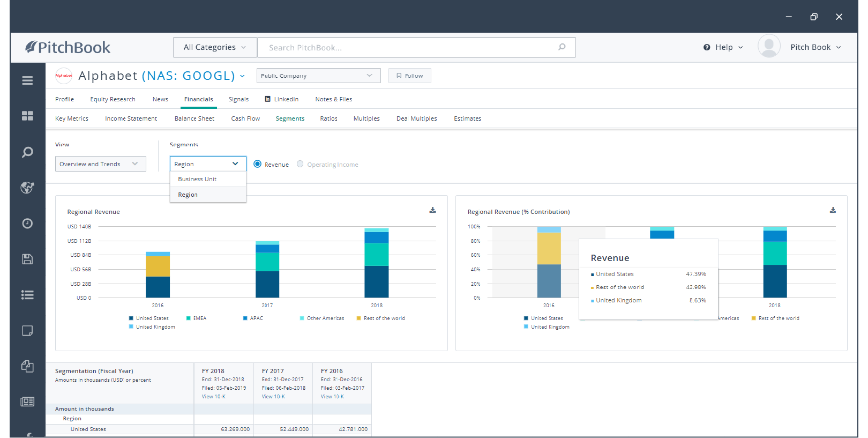868x438 pixels.
Task: Open the hamburger menu in sidebar
Action: point(27,80)
